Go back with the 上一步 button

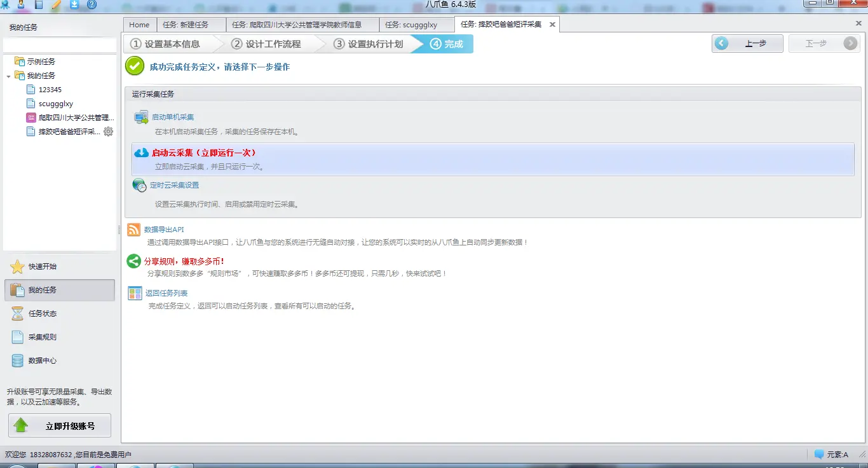coord(747,43)
